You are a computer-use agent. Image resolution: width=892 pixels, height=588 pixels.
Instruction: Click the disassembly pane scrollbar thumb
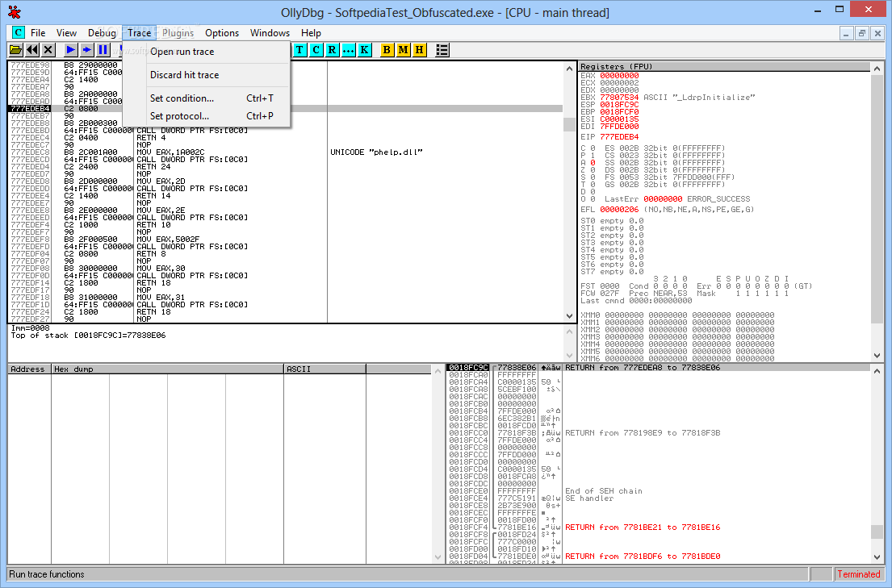569,124
